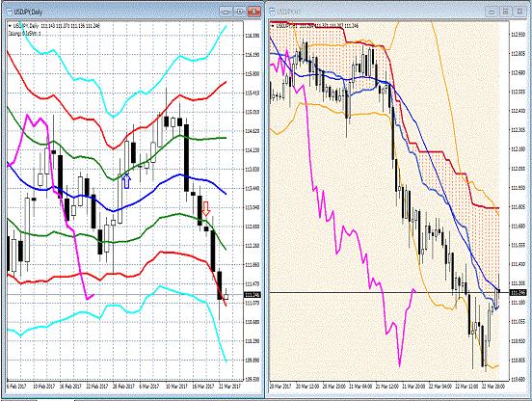Screen dimensions: 532x401
Task: Click the USDJPY H1 window chart icon
Action: click(x=272, y=12)
